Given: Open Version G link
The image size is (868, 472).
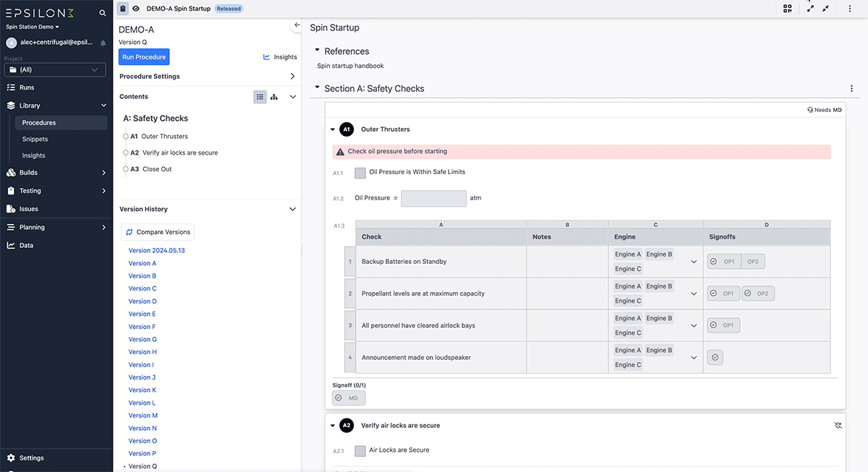Looking at the screenshot, I should [142, 340].
